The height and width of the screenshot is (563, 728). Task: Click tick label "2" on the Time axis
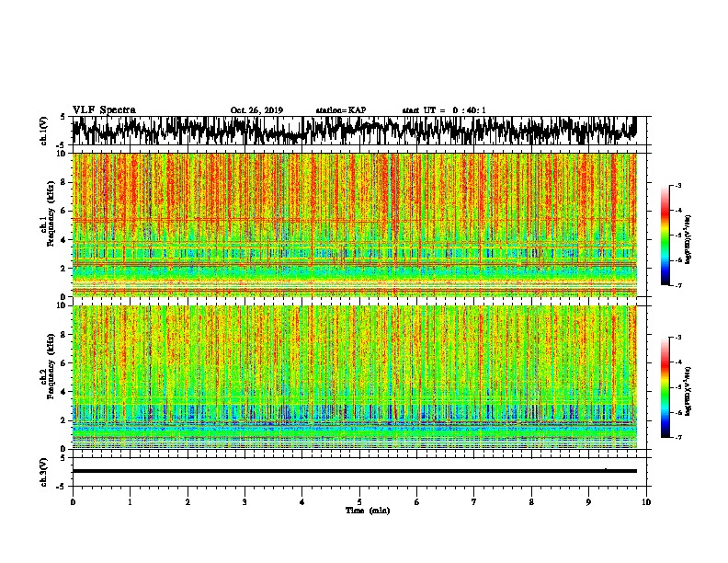[x=188, y=502]
